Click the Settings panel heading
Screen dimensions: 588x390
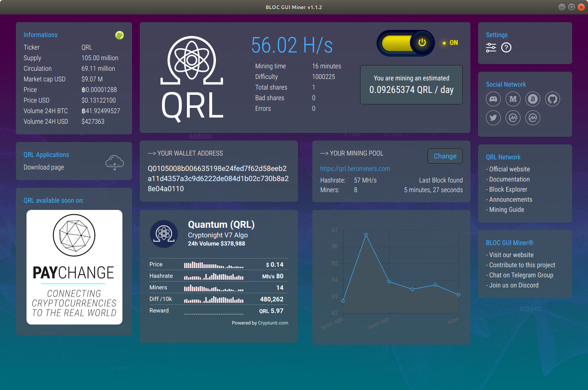click(x=496, y=35)
